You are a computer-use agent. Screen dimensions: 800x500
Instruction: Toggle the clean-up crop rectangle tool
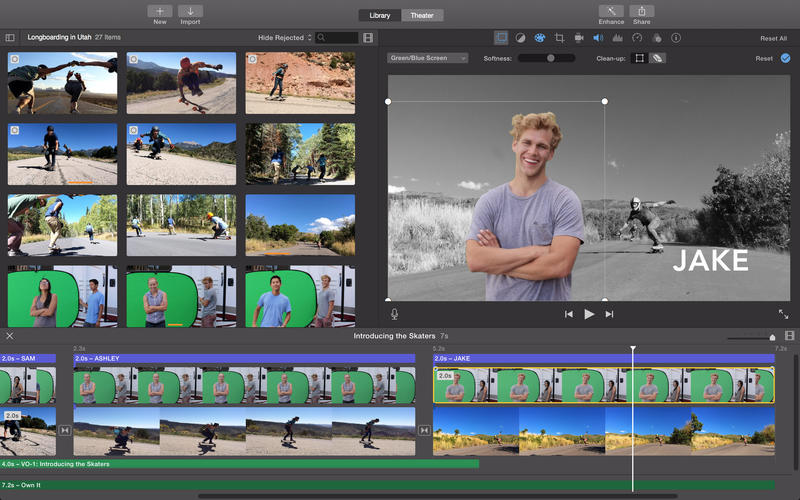tap(640, 58)
